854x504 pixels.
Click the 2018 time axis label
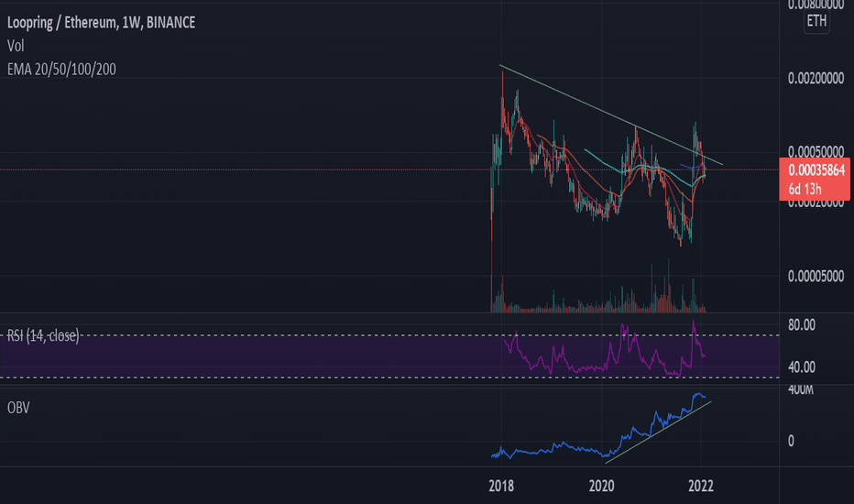point(501,486)
